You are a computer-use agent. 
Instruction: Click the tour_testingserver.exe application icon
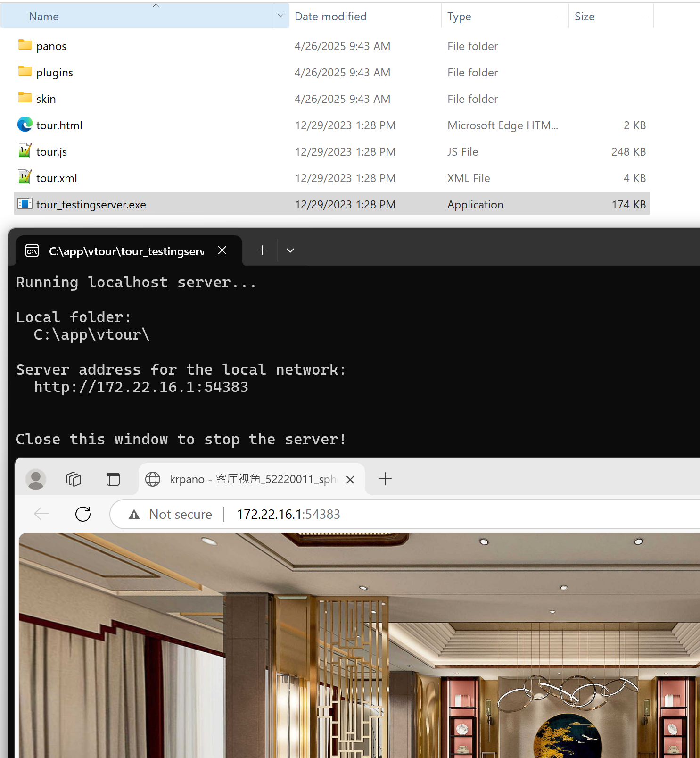25,204
